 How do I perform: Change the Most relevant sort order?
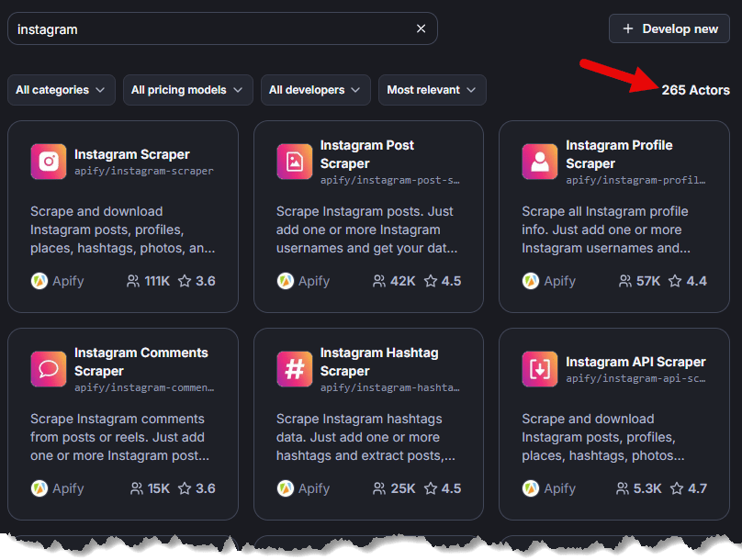coord(432,90)
